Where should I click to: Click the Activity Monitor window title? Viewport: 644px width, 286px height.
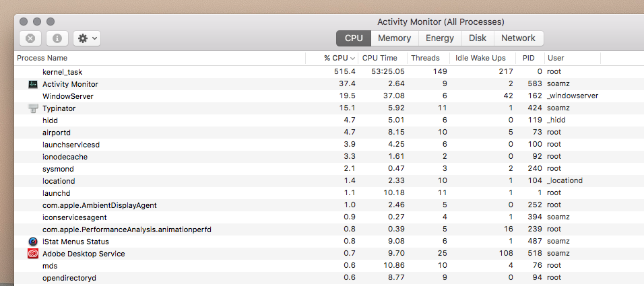coord(441,22)
